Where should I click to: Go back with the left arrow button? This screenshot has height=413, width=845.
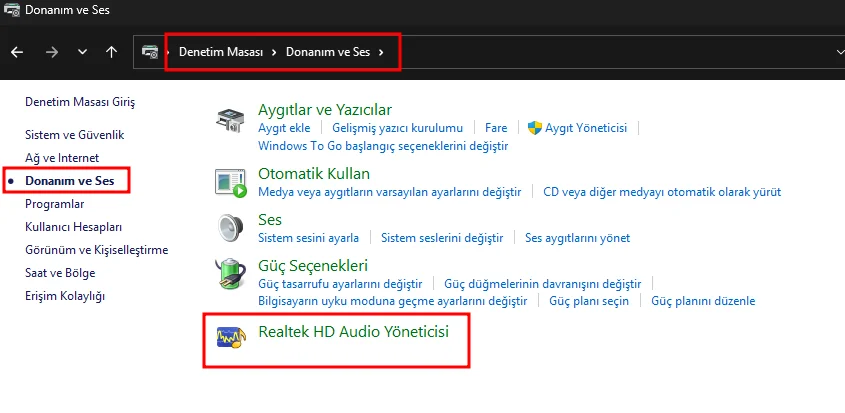17,52
